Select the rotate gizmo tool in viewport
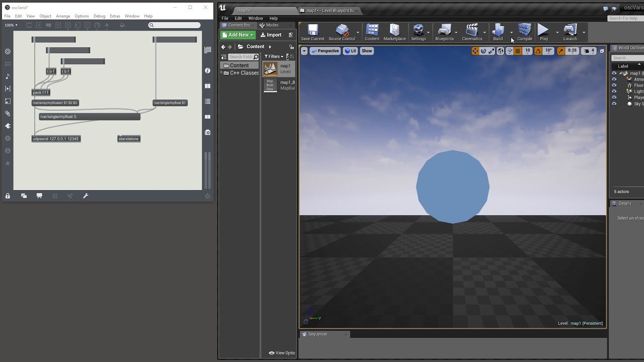 484,51
